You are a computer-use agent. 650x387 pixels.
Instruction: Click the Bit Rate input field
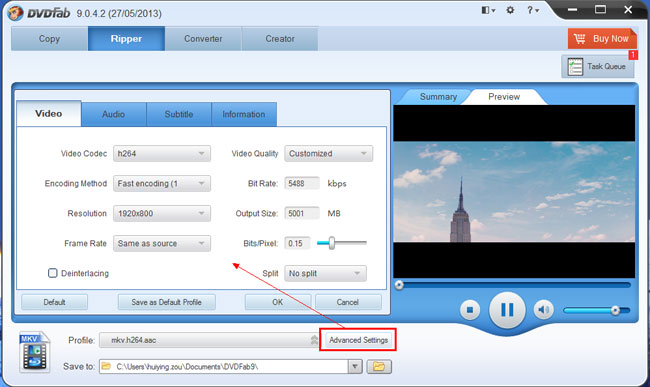[x=302, y=183]
